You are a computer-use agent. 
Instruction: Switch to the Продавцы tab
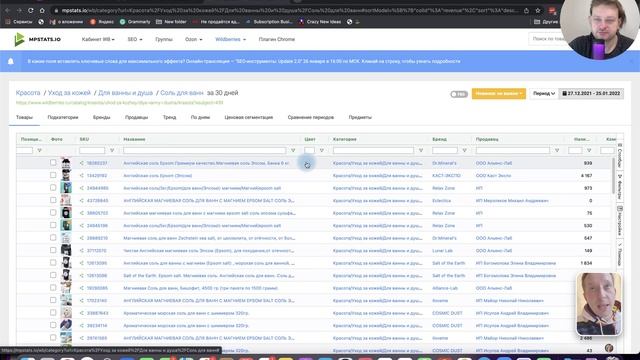136,117
